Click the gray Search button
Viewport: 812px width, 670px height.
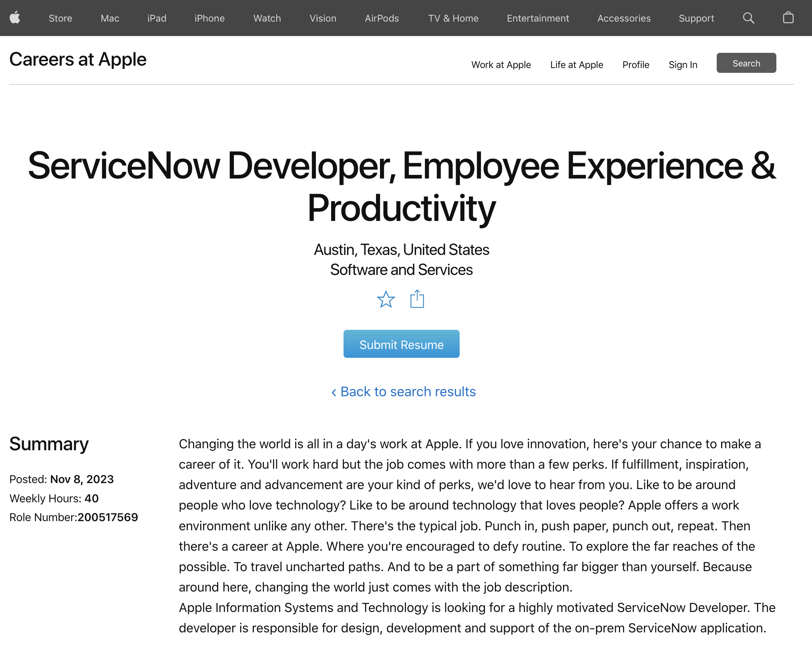746,63
